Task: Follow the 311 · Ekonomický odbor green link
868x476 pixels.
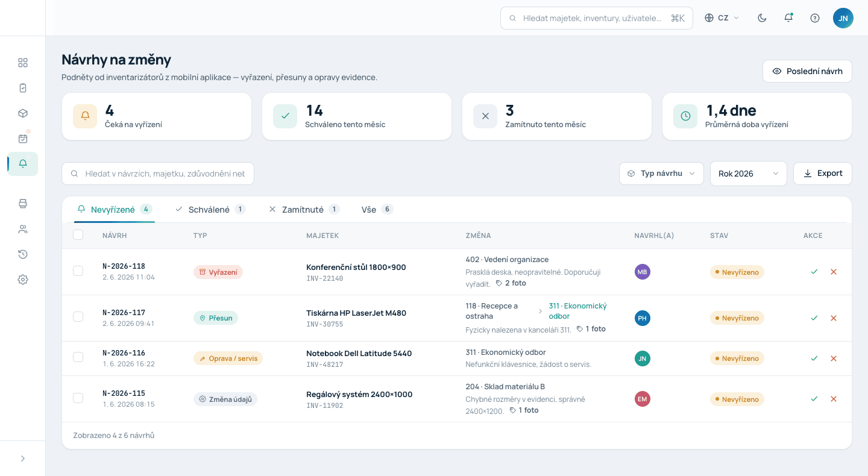Action: tap(577, 311)
